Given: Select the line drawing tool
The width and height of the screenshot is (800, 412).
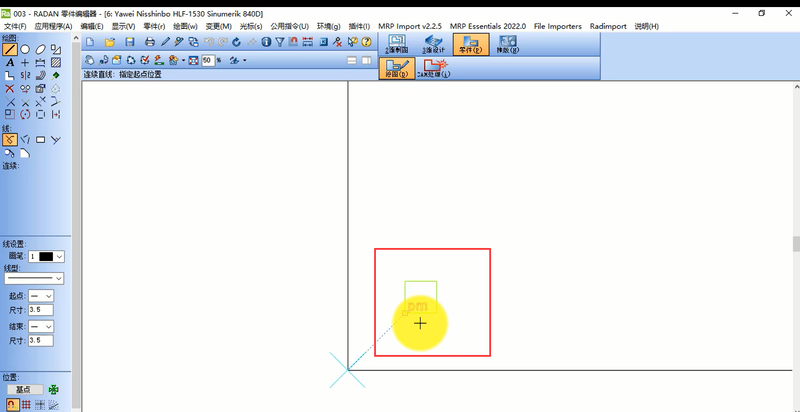Looking at the screenshot, I should pos(10,49).
